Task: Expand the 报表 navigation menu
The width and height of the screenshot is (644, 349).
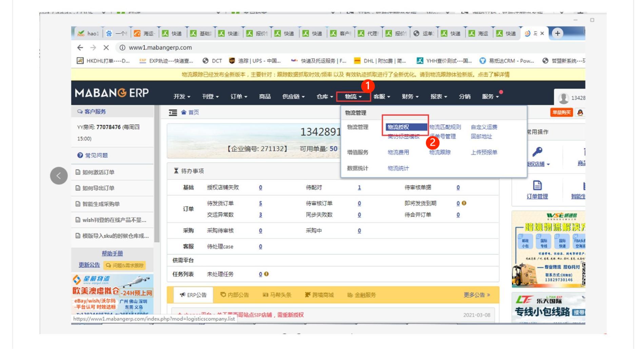Action: pyautogui.click(x=439, y=97)
